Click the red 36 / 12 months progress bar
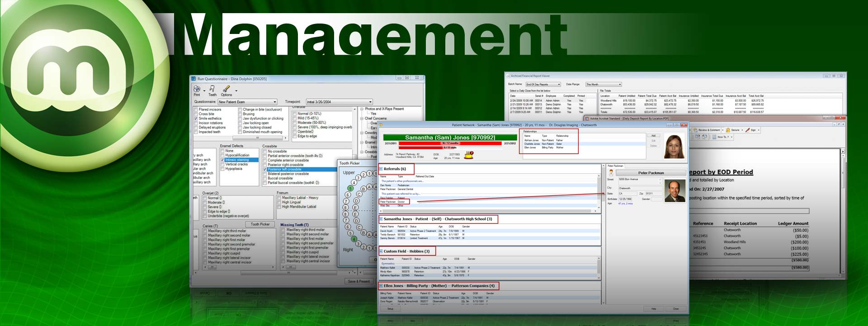The width and height of the screenshot is (868, 326). pyautogui.click(x=450, y=143)
